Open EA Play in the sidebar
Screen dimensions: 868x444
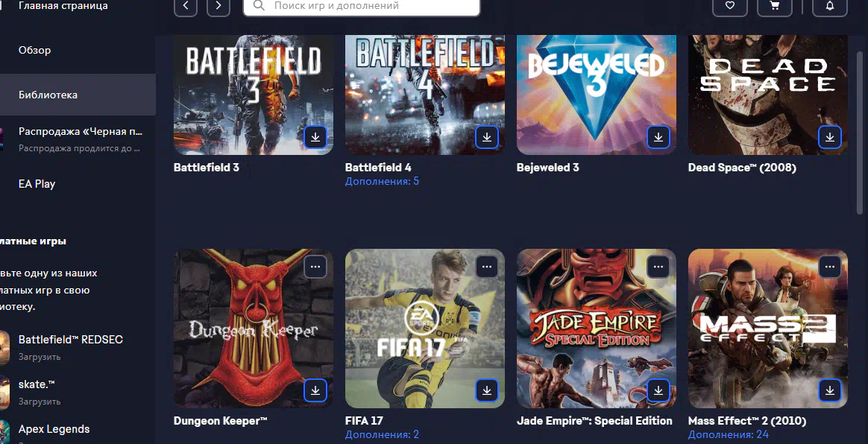point(37,183)
